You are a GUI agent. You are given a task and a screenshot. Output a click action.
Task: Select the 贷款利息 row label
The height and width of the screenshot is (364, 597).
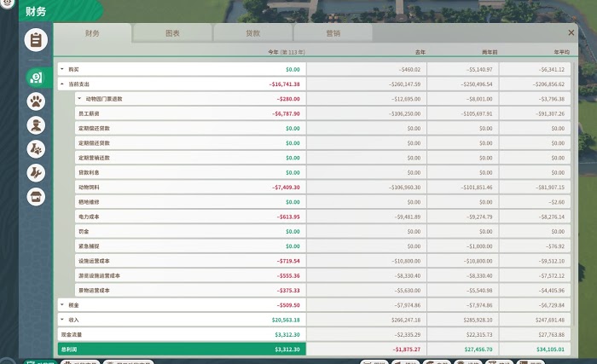pyautogui.click(x=89, y=172)
